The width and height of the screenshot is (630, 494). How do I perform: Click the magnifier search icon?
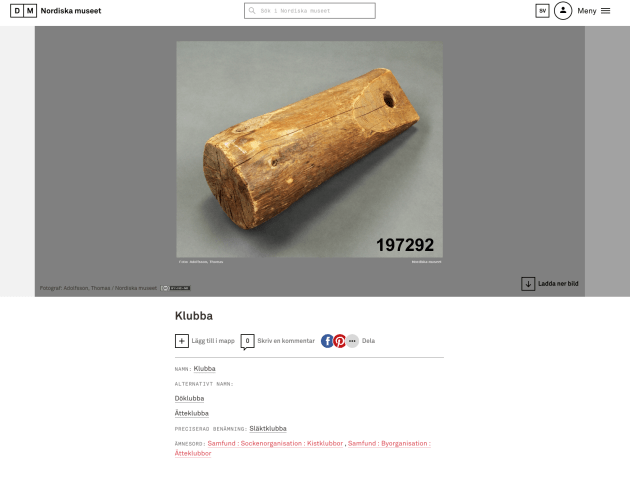pos(252,11)
